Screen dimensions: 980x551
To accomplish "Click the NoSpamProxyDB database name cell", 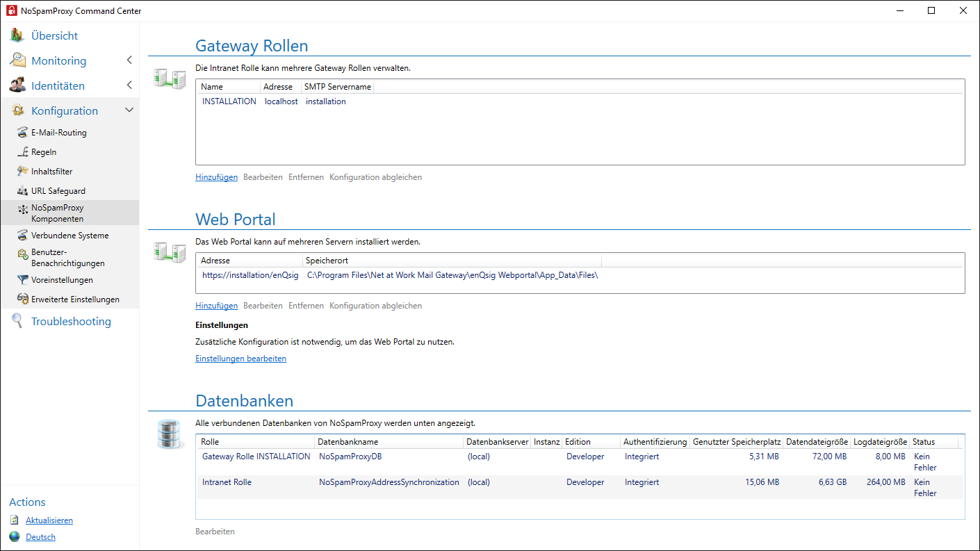I will (x=350, y=457).
